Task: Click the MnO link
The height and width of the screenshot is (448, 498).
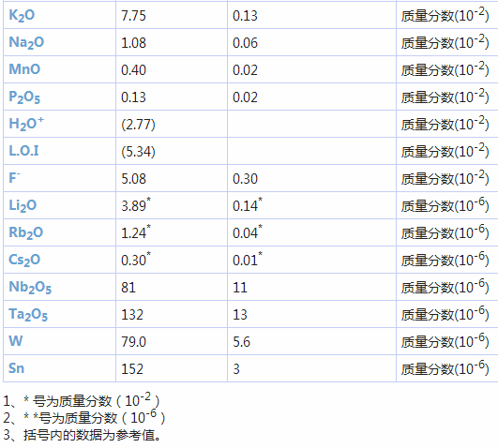Action: coord(24,69)
